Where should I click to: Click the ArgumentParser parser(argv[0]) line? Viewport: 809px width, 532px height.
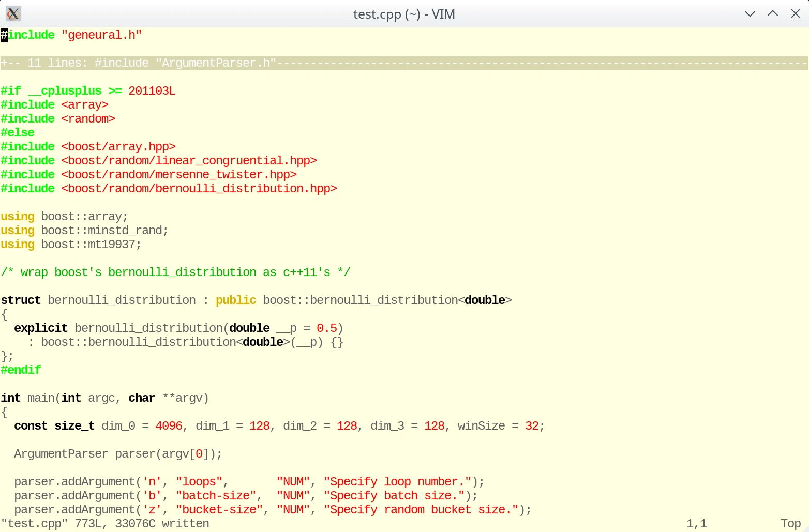[118, 454]
